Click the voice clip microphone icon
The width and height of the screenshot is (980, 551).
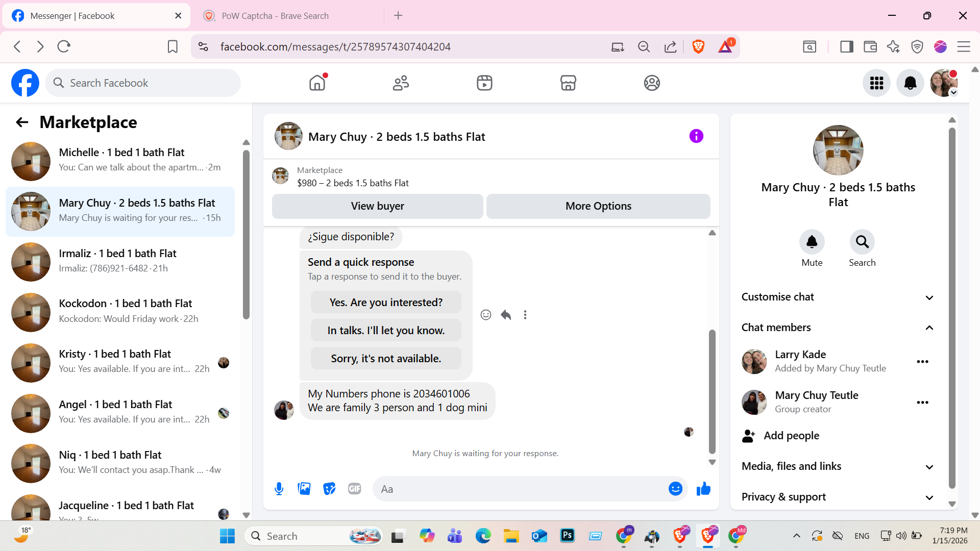click(x=279, y=489)
